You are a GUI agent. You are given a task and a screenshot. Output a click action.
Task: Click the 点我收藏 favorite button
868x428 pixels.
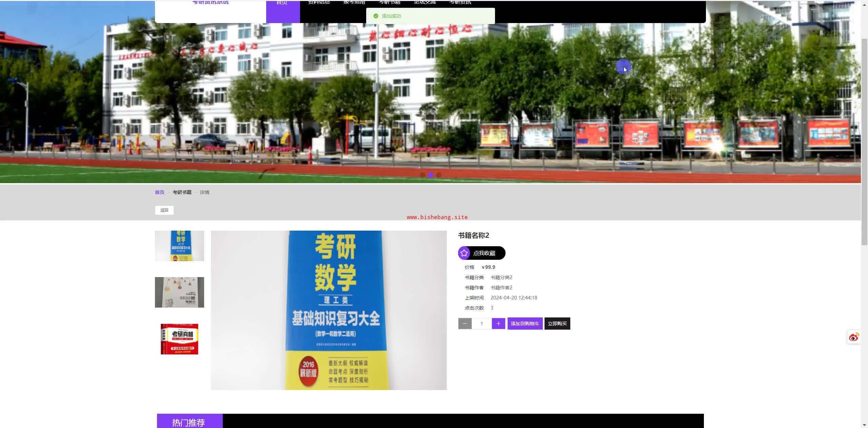click(x=484, y=253)
